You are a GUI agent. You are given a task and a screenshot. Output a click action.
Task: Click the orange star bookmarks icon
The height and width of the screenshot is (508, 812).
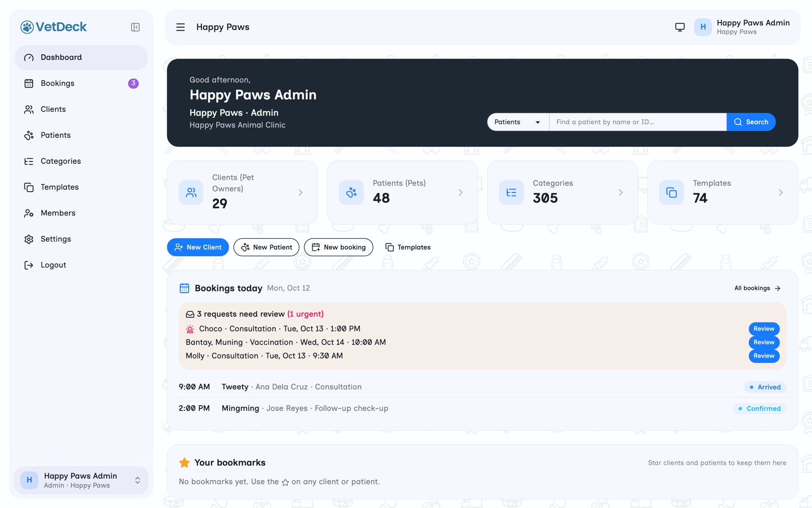click(x=185, y=462)
